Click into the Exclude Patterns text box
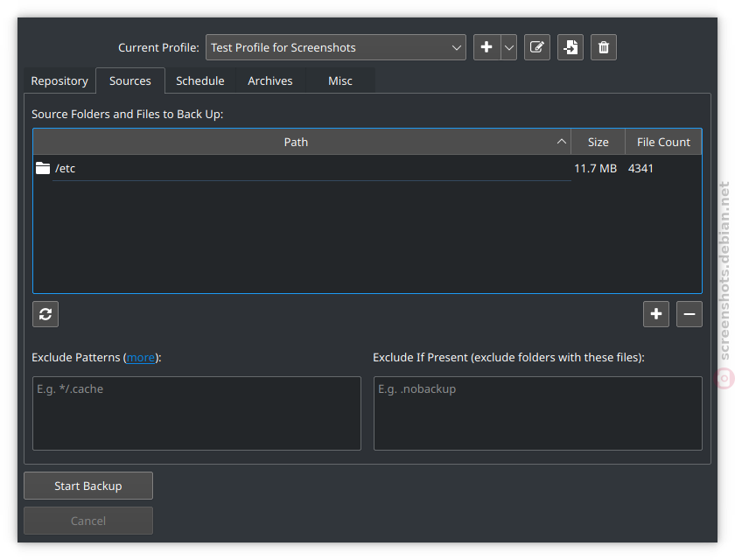 pyautogui.click(x=196, y=413)
